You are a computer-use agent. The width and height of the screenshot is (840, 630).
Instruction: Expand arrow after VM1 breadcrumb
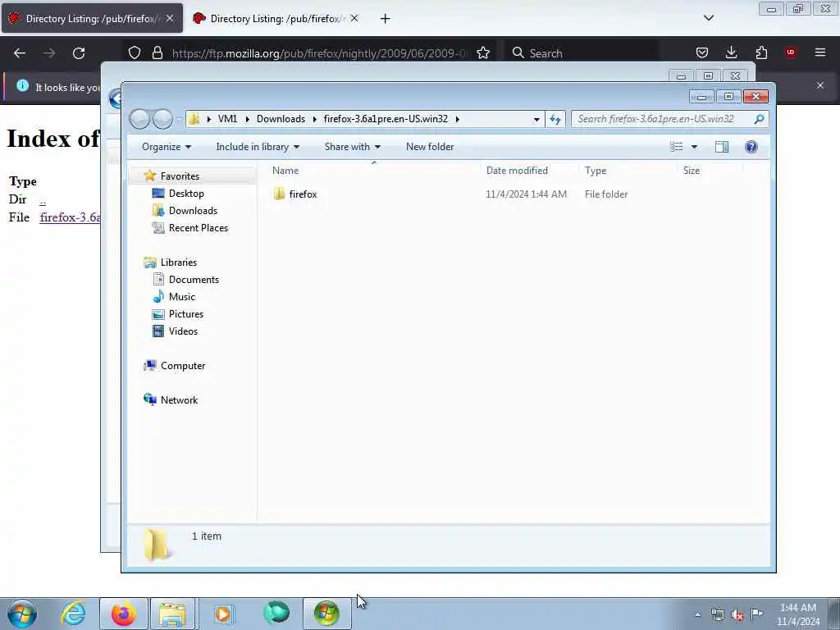(x=247, y=119)
